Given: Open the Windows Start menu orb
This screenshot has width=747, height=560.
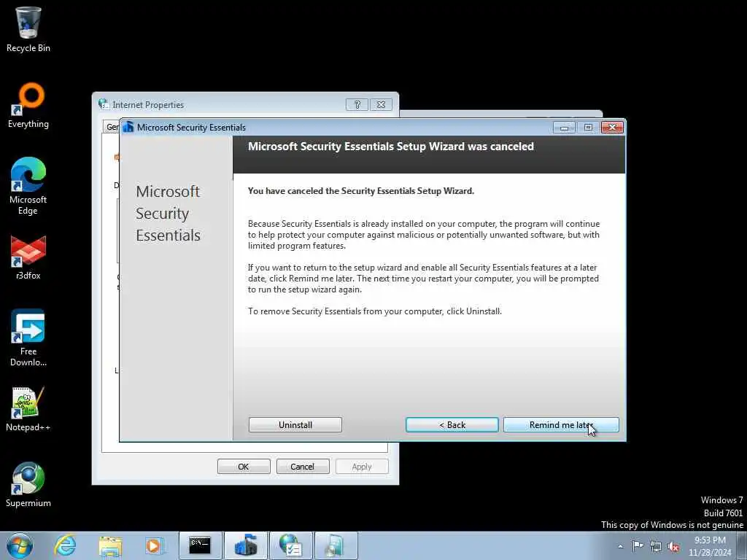Looking at the screenshot, I should (x=20, y=545).
